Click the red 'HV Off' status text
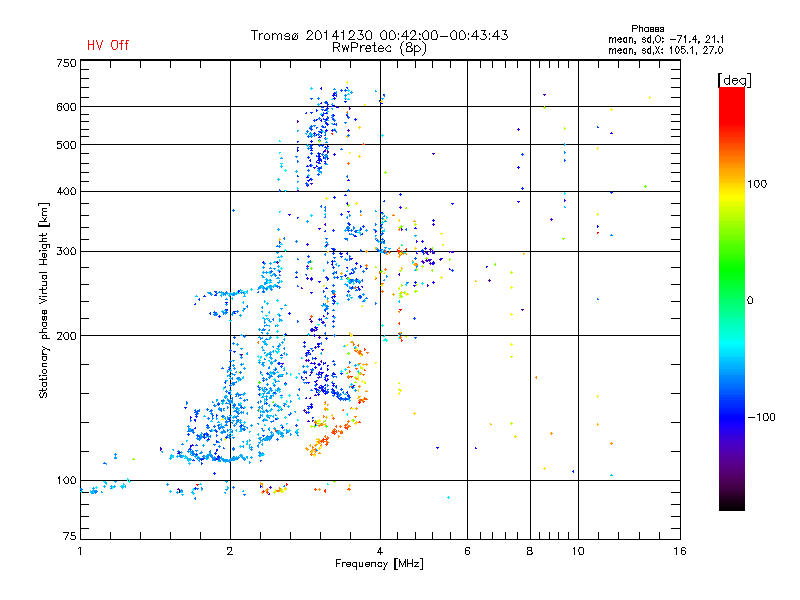This screenshot has width=800, height=600. (108, 45)
